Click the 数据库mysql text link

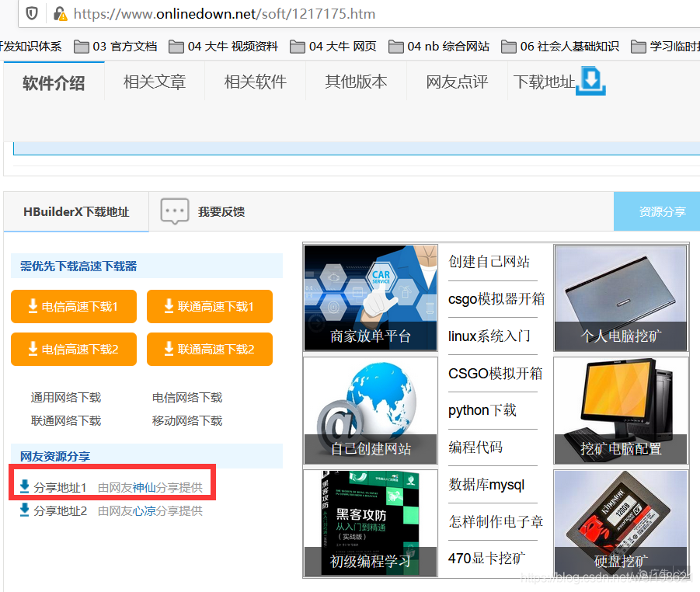[x=486, y=484]
